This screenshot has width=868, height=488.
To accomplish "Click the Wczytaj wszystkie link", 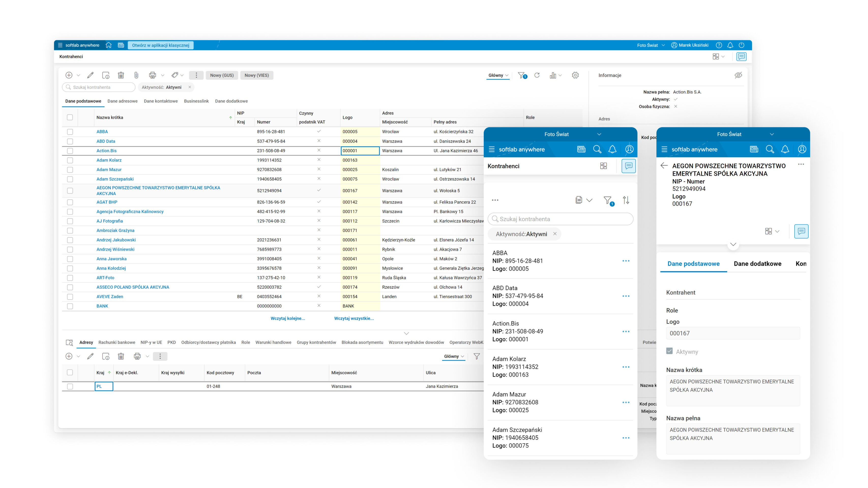I will pyautogui.click(x=354, y=318).
